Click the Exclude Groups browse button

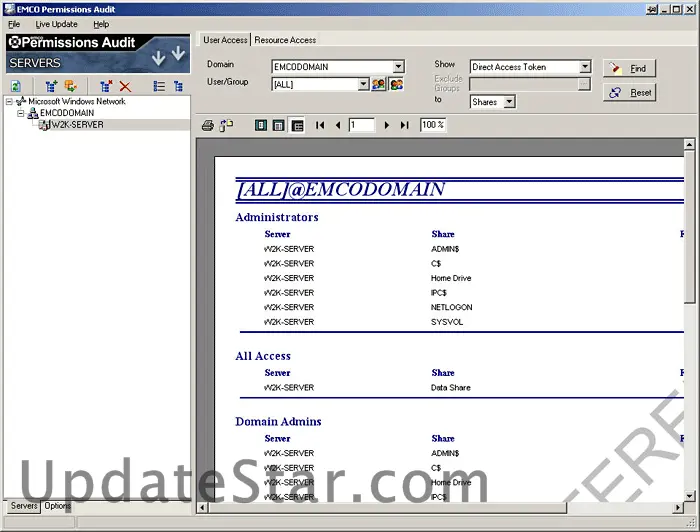(583, 84)
